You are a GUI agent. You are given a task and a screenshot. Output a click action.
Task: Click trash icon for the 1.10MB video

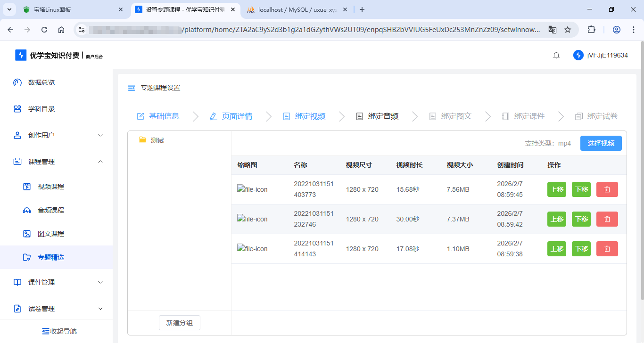coord(607,249)
